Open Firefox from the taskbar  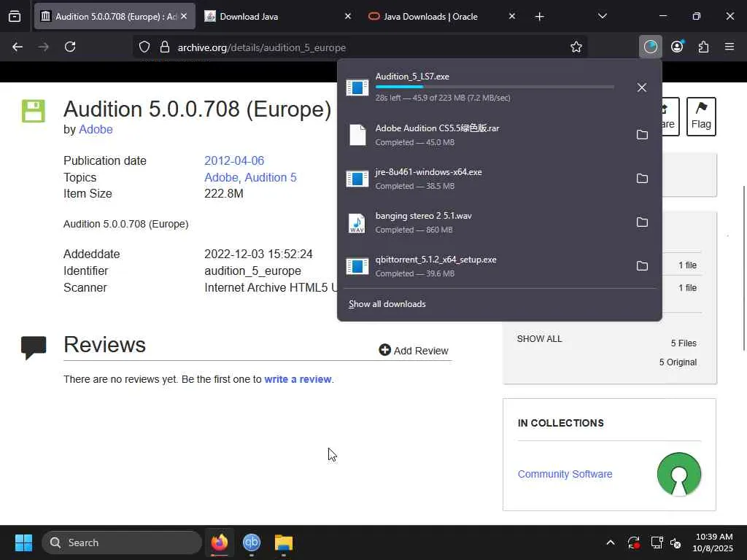[220, 542]
